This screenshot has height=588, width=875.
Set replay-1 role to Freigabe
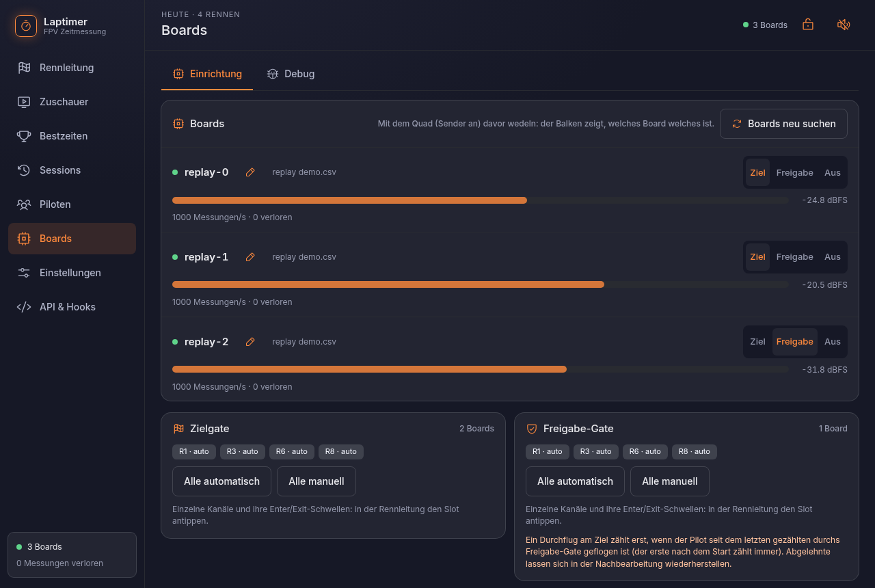coord(795,257)
